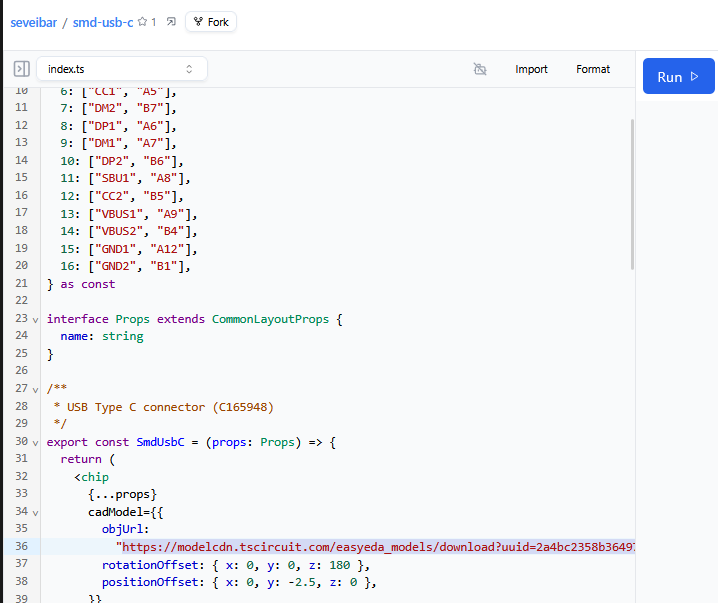Click the Import menu item
The height and width of the screenshot is (603, 718).
click(531, 69)
